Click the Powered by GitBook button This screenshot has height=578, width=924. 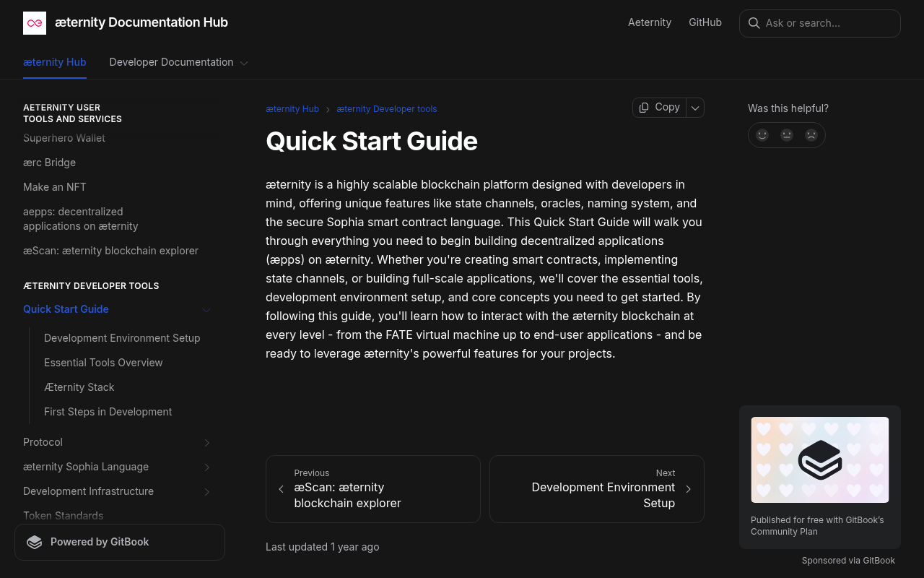coord(120,542)
